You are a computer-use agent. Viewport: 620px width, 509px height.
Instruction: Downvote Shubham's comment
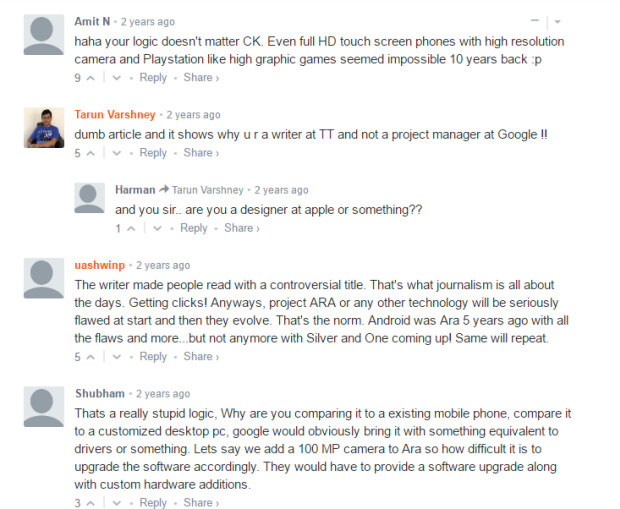tap(117, 503)
